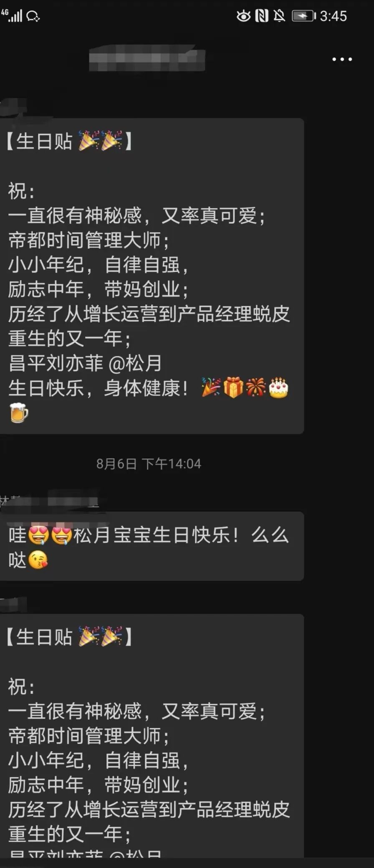
Task: Tap the first birthday post message bubble
Action: 152,276
